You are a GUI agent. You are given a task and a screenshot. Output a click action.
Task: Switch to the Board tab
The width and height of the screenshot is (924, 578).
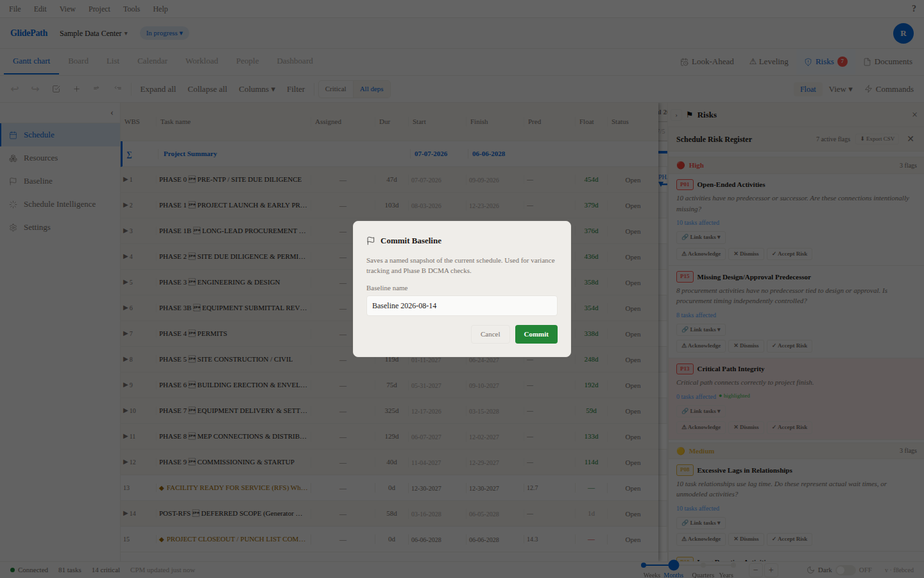78,61
